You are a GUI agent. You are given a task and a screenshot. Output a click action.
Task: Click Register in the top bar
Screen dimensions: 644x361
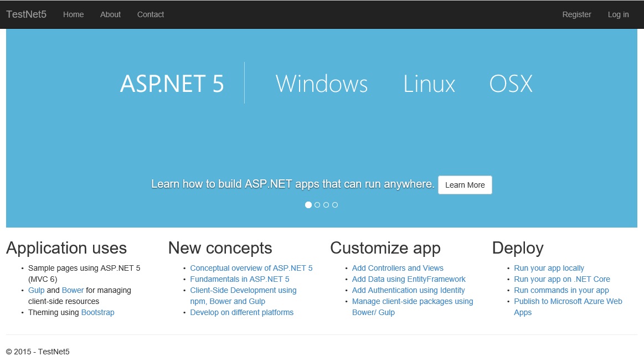(x=576, y=14)
